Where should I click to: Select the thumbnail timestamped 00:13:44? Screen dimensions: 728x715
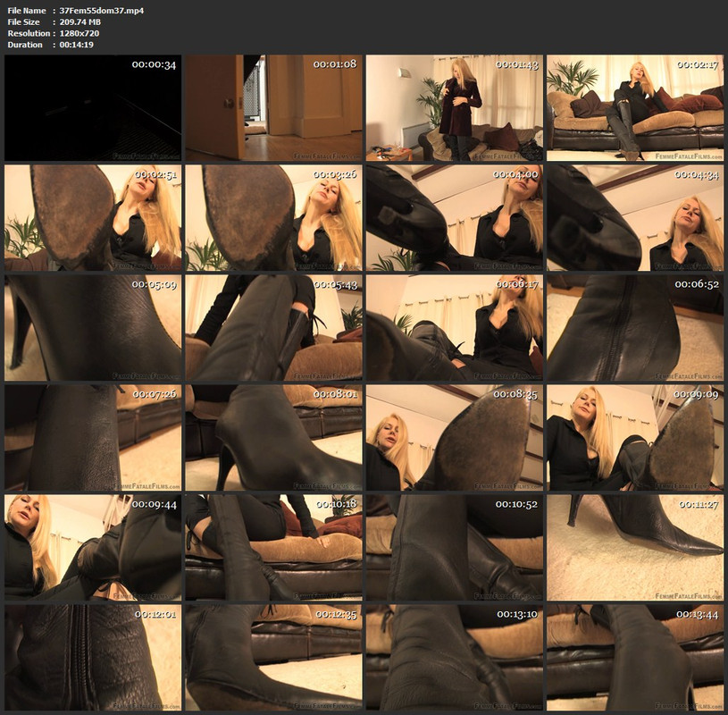(635, 658)
